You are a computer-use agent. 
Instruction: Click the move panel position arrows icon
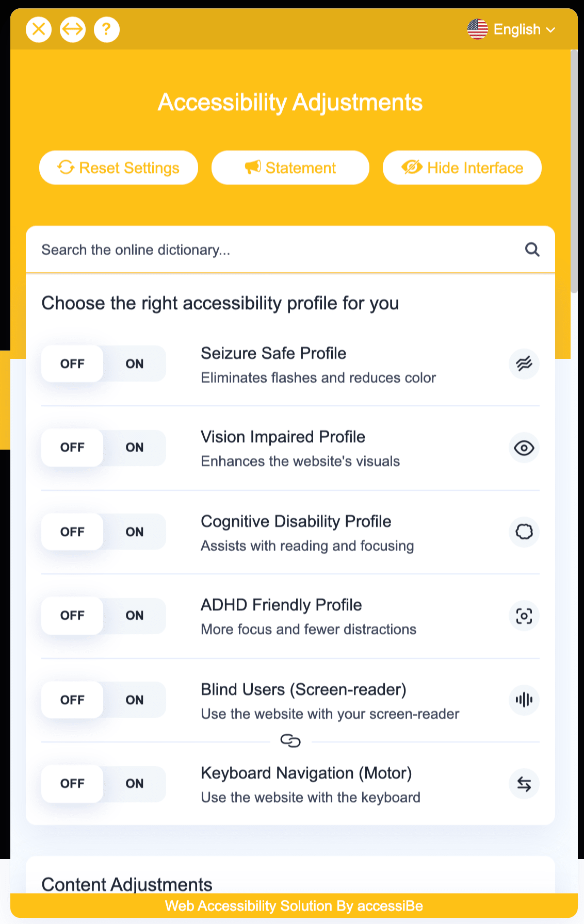73,29
